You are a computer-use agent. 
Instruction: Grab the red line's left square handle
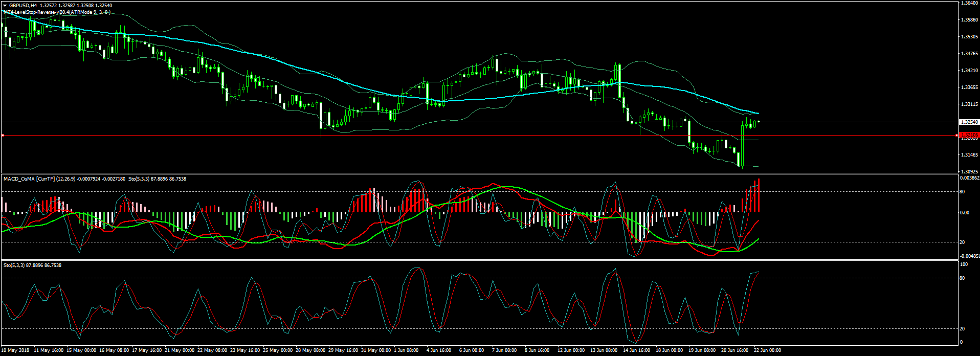point(3,136)
